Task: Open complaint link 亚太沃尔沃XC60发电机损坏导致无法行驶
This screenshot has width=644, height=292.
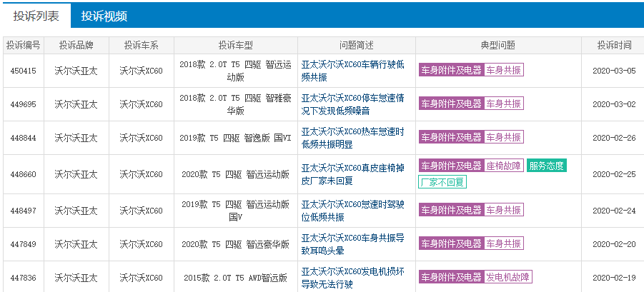Action: click(x=353, y=278)
